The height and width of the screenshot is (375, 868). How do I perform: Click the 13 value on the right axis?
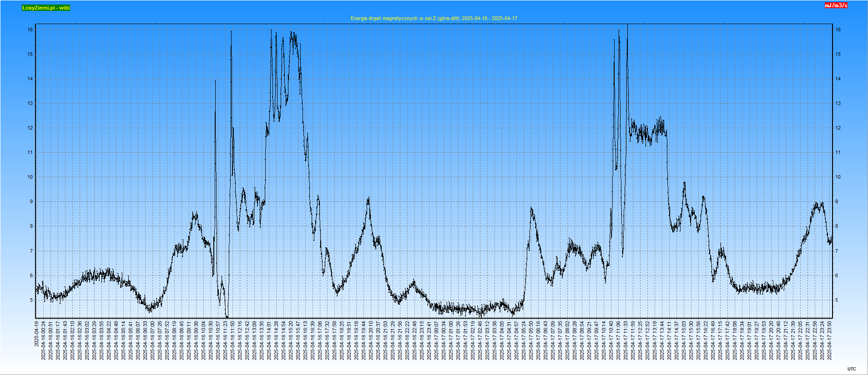(838, 103)
